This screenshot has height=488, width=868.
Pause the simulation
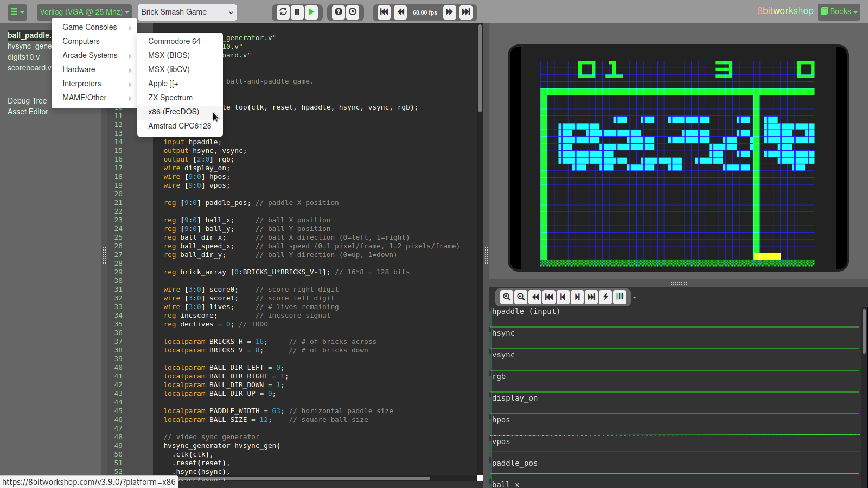click(x=297, y=12)
